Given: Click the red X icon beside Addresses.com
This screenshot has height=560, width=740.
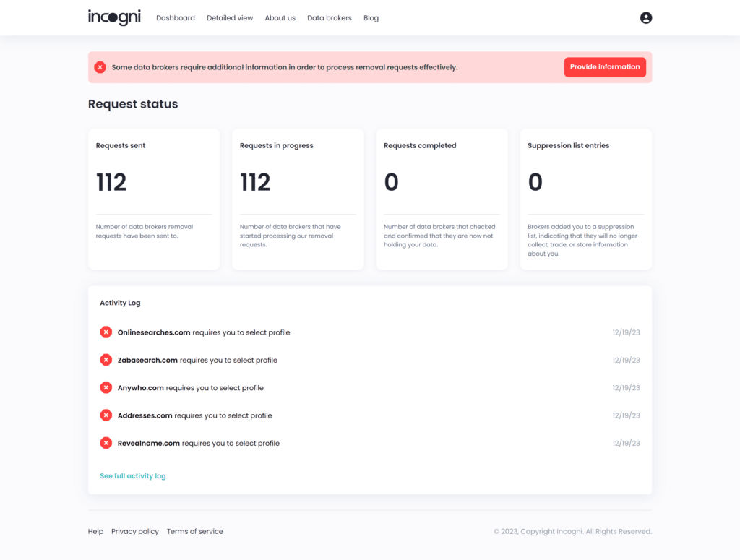Looking at the screenshot, I should pos(106,415).
